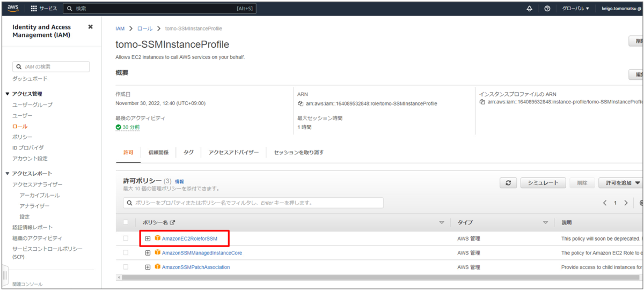Focus the top 検索 search bar
The image size is (644, 291).
point(159,9)
